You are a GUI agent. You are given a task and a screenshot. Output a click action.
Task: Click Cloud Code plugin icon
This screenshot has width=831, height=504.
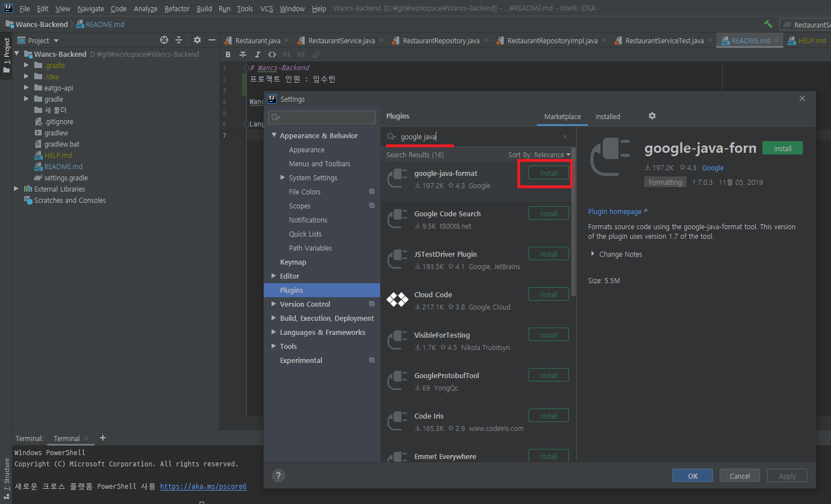398,300
